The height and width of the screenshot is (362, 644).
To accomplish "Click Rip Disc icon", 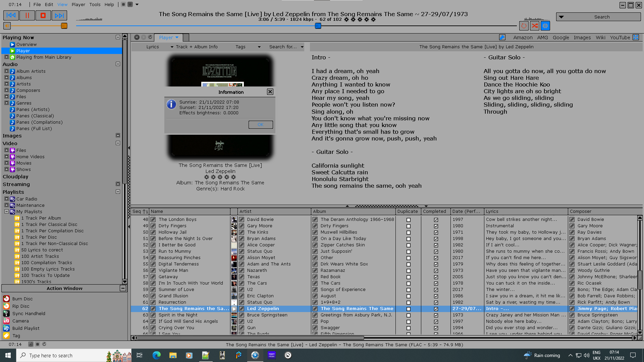I will tap(6, 306).
